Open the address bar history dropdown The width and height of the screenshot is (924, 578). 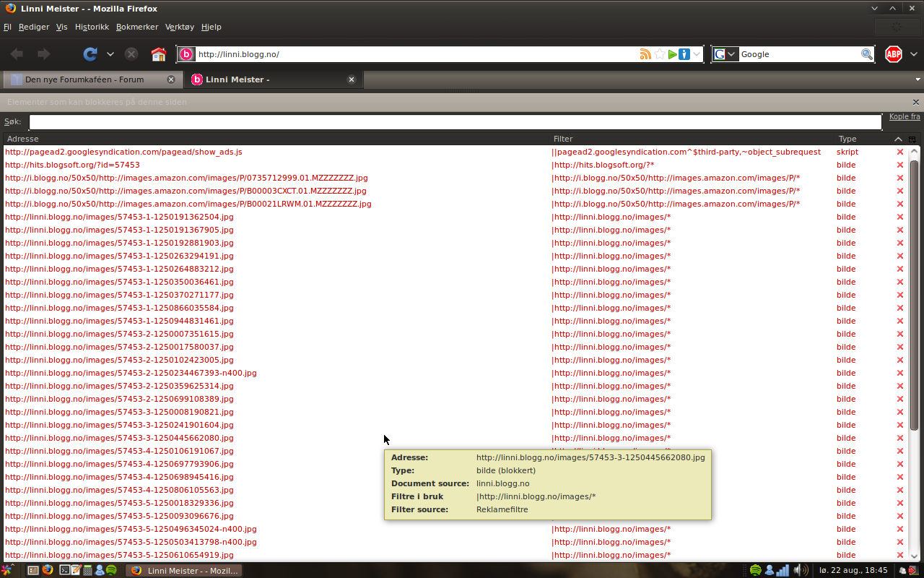pos(697,54)
